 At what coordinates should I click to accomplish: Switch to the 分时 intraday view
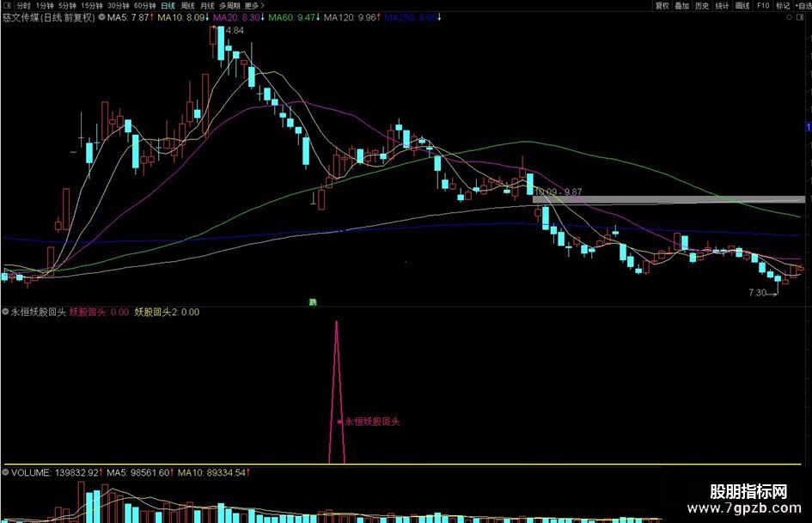(x=23, y=6)
